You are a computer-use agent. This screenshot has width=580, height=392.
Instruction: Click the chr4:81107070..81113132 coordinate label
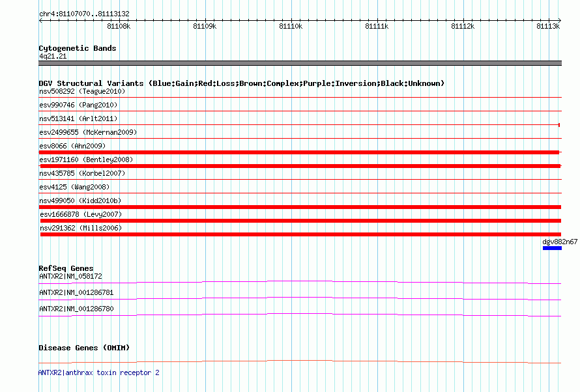click(84, 14)
